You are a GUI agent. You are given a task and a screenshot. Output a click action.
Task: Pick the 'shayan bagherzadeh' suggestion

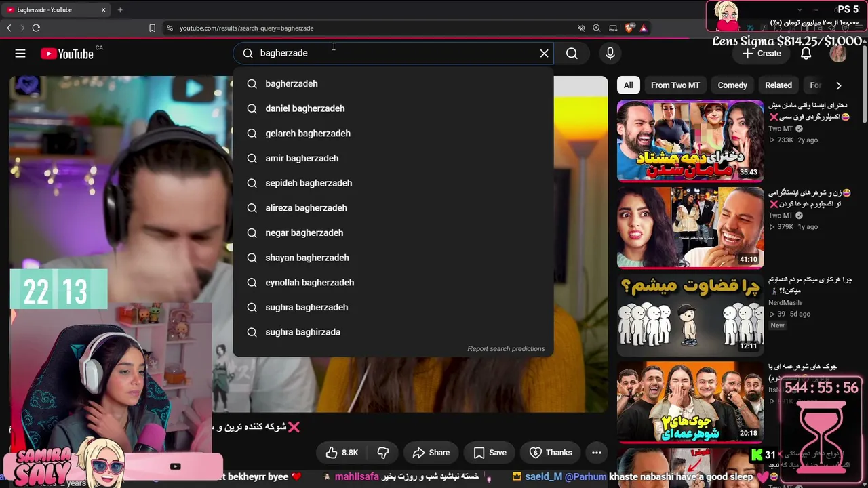coord(393,258)
